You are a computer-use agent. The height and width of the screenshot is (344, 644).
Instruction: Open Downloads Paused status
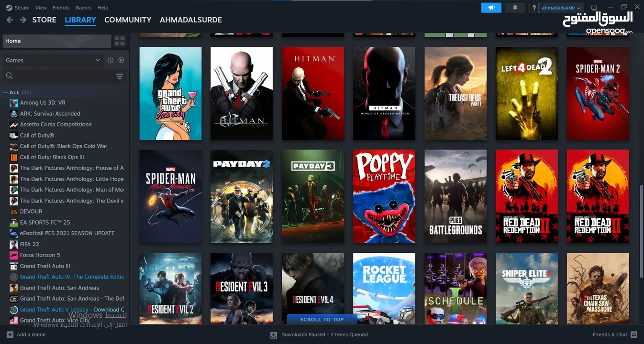pos(319,335)
